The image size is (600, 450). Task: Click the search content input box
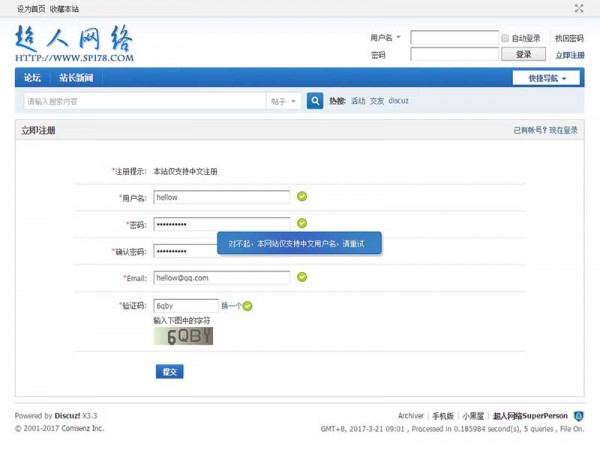(x=143, y=101)
